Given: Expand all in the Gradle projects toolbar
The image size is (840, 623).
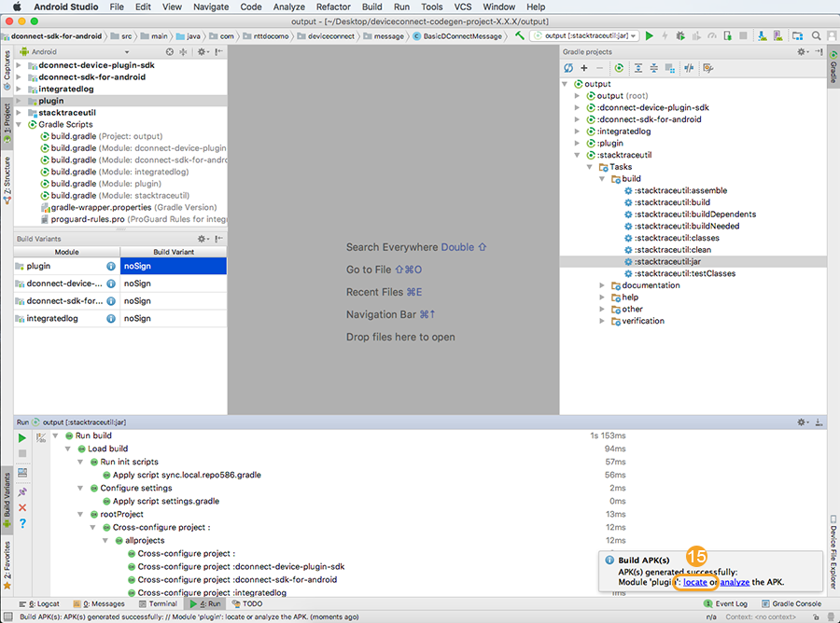Looking at the screenshot, I should [x=638, y=68].
